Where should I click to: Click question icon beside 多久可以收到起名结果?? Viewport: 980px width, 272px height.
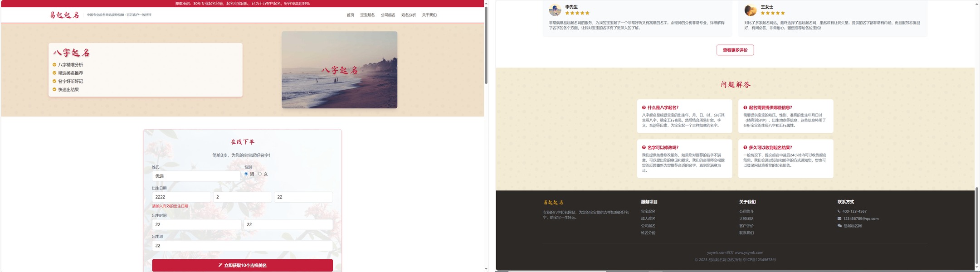[745, 148]
